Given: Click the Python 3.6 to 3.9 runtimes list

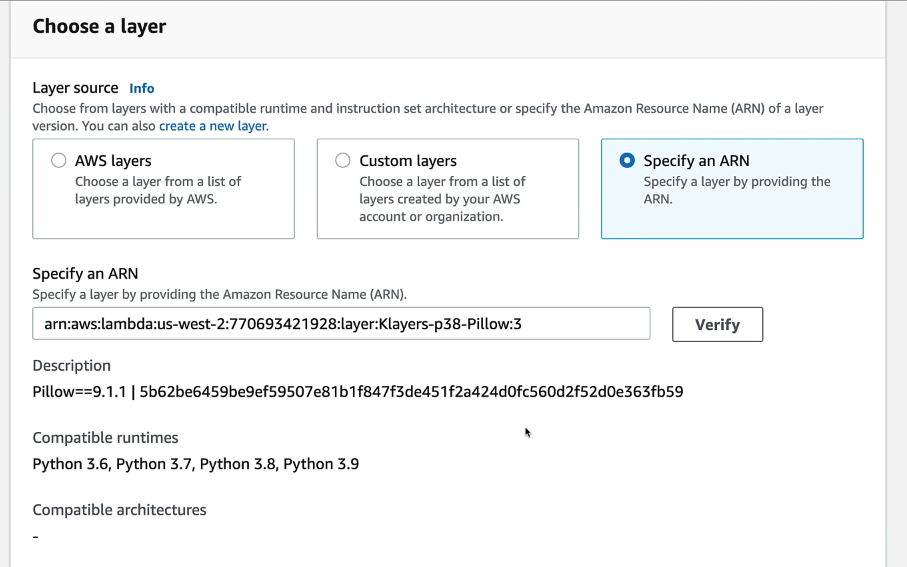Looking at the screenshot, I should coord(196,464).
